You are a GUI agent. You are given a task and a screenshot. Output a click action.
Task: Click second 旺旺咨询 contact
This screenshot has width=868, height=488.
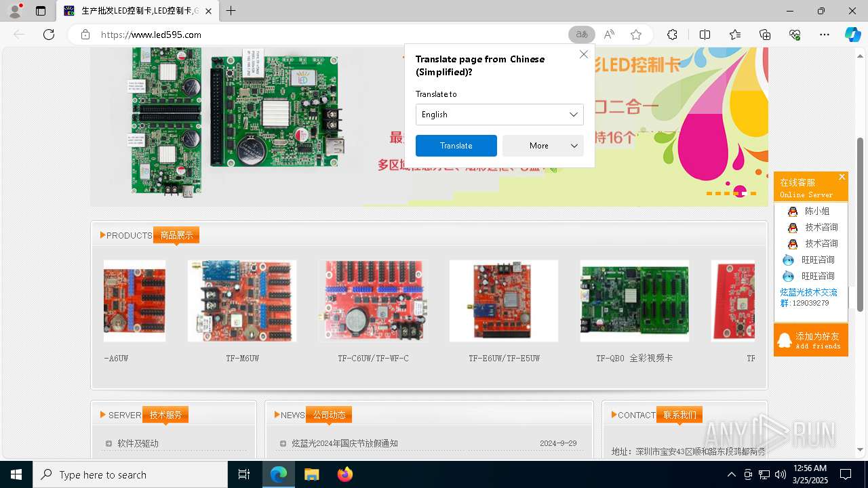point(808,276)
